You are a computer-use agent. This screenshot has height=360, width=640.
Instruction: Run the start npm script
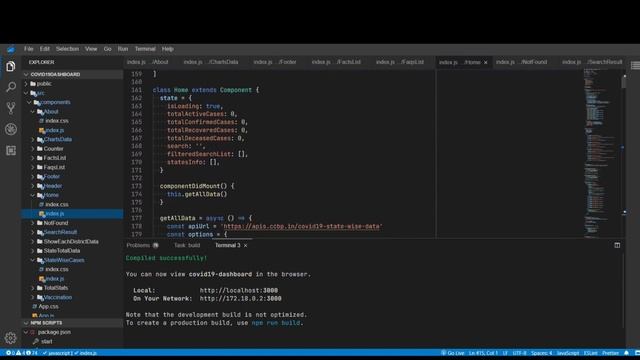(x=47, y=341)
